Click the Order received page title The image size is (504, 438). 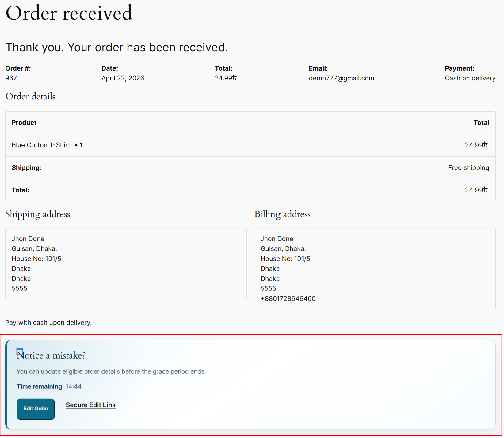(69, 13)
